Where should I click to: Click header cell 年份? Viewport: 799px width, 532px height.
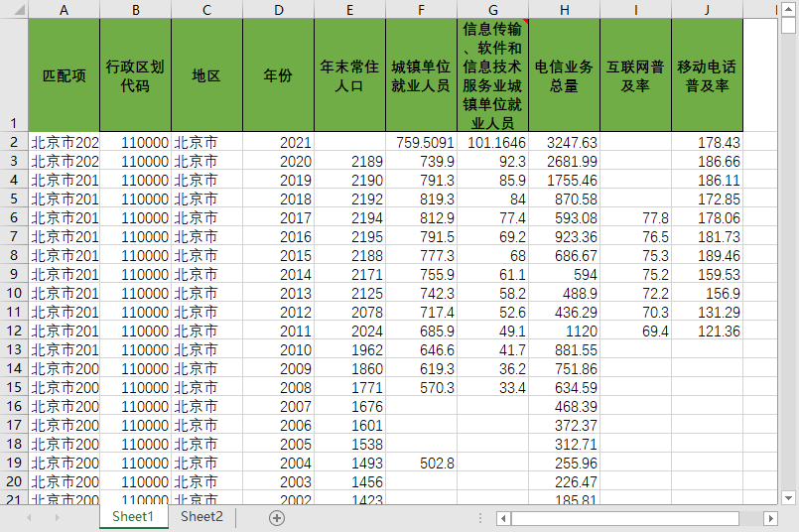(x=278, y=75)
